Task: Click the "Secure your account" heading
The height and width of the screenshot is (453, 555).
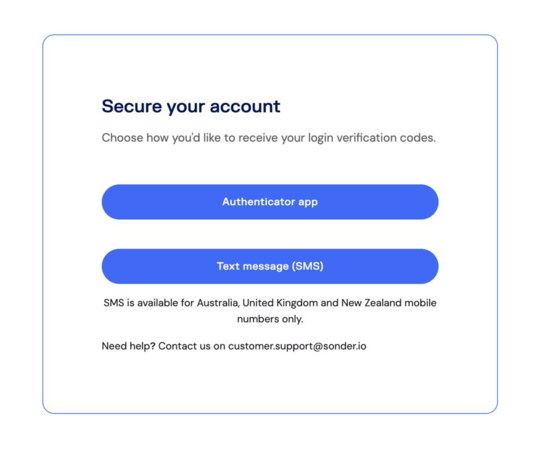Action: click(x=191, y=106)
